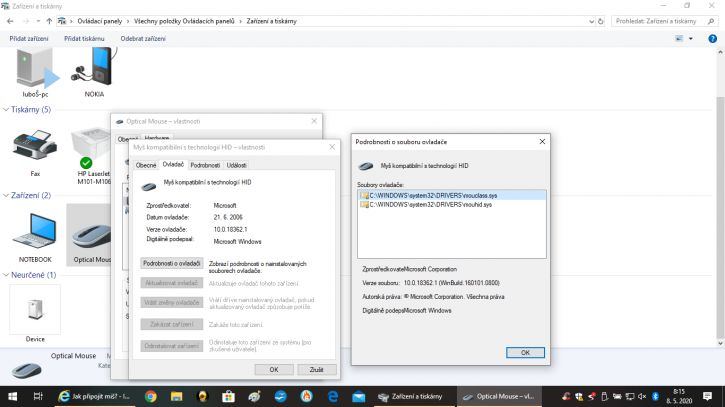
Task: Refresh the Zařízení a tiskárny window
Action: pos(601,21)
